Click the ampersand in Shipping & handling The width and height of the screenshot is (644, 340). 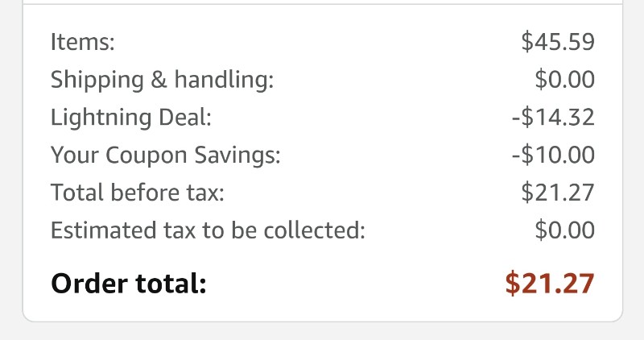(x=159, y=79)
